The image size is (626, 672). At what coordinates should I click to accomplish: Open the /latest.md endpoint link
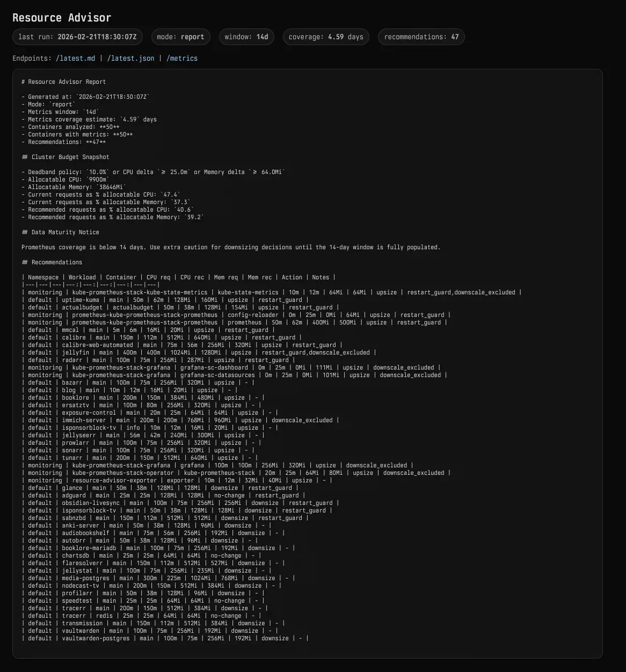75,58
